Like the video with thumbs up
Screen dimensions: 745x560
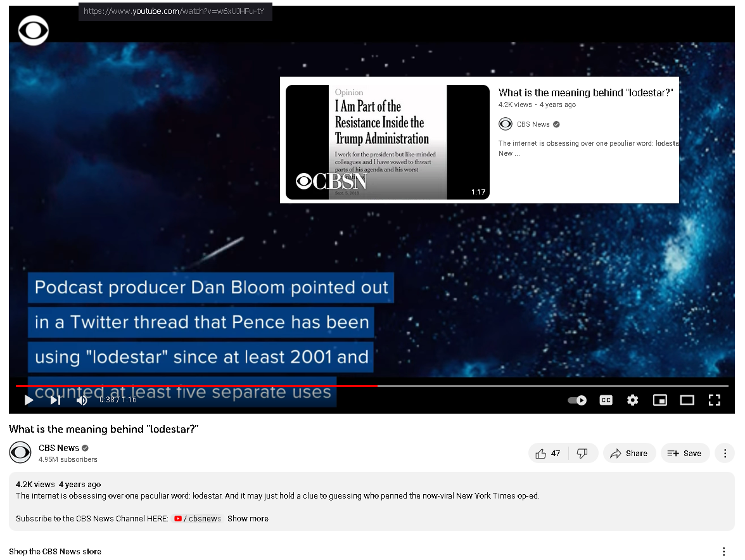pos(549,454)
